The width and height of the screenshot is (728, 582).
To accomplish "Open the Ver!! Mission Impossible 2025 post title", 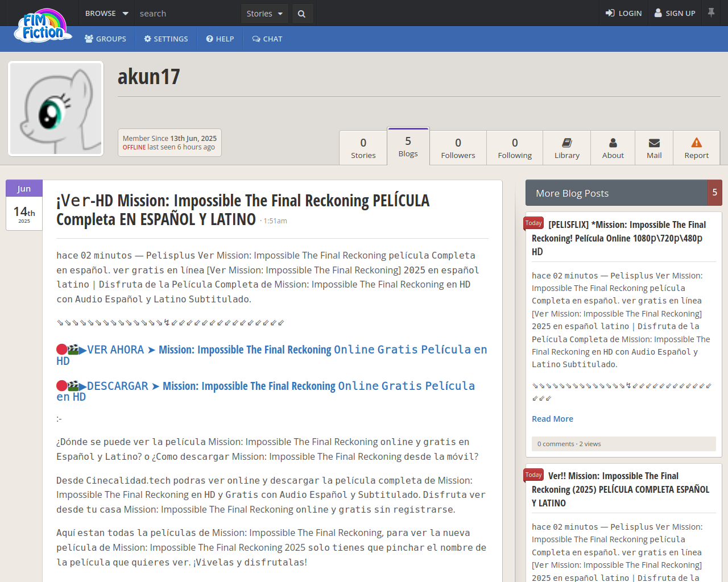I will coord(621,489).
